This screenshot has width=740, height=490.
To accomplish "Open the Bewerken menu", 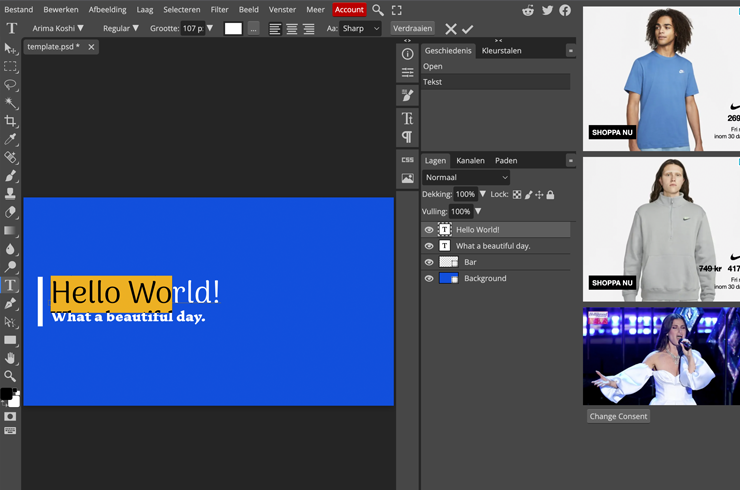I will 61,9.
